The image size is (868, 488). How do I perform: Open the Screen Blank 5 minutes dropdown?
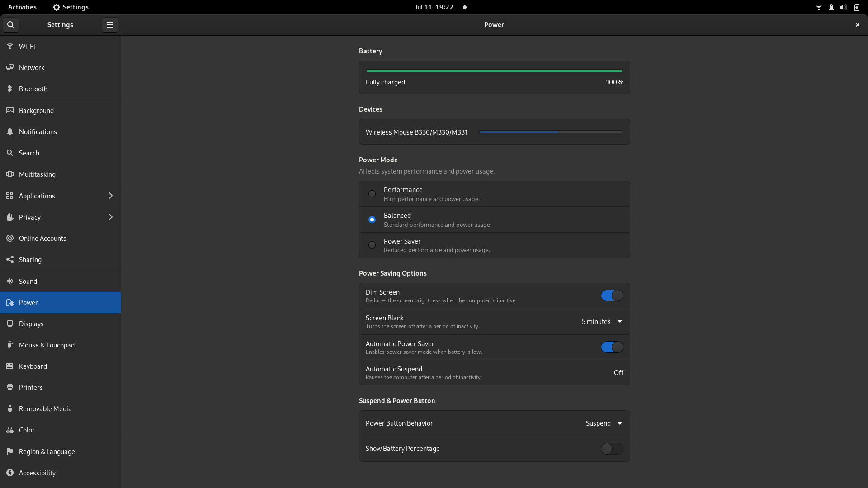[602, 322]
